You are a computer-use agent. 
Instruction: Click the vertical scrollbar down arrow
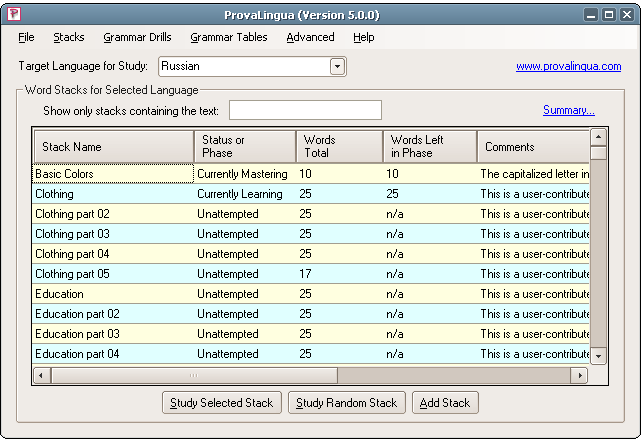click(598, 356)
